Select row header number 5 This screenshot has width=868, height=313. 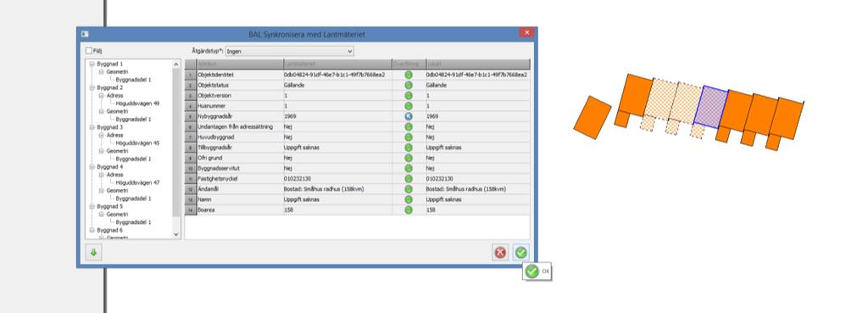click(191, 116)
